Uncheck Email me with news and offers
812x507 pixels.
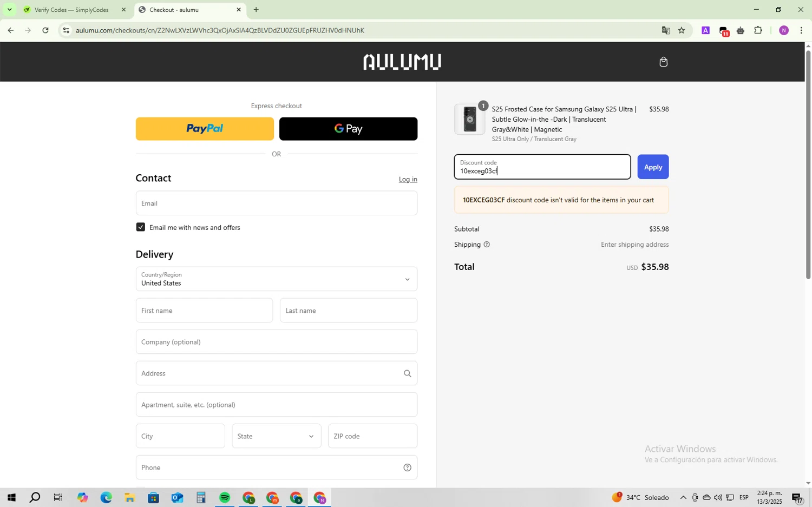tap(141, 227)
